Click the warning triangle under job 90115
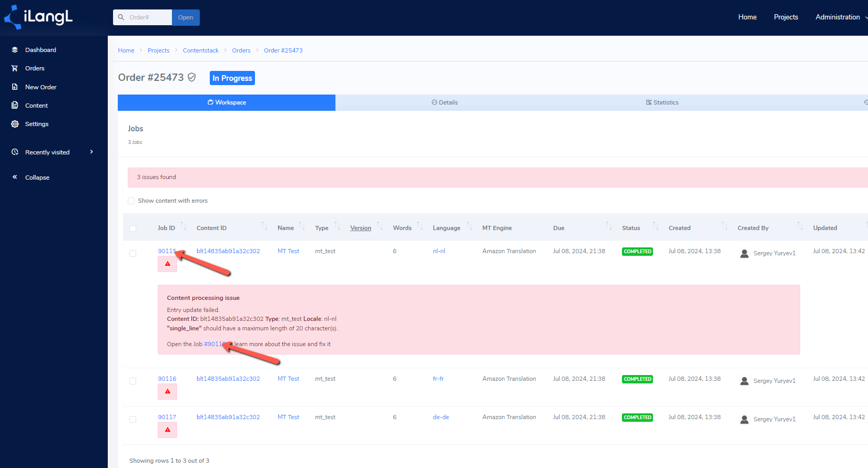Image resolution: width=868 pixels, height=468 pixels. (168, 264)
